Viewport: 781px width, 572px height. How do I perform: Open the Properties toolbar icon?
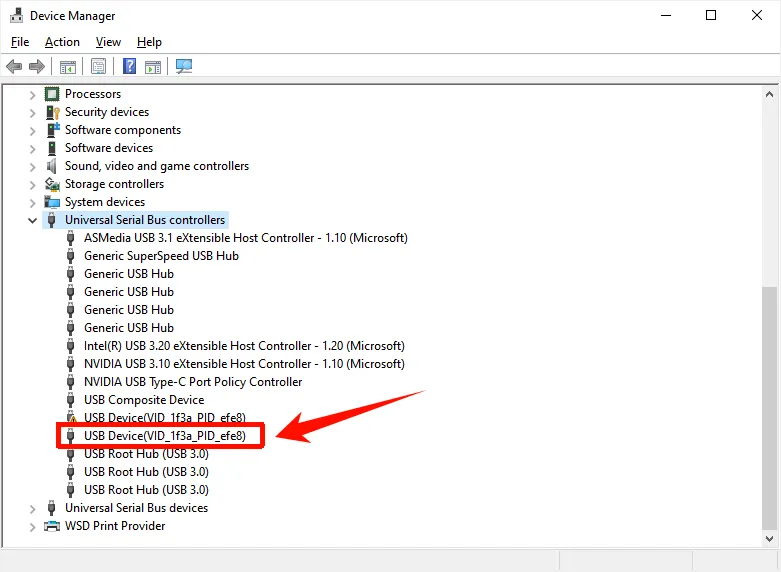(99, 66)
